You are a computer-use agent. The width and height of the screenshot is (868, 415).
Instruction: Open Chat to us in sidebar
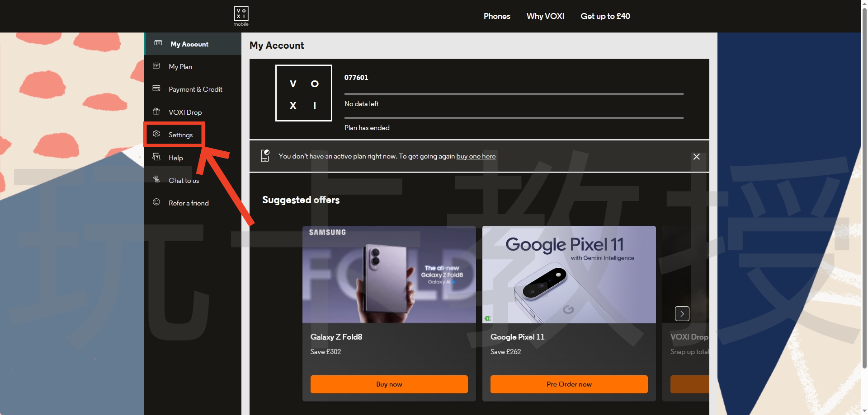193,180
